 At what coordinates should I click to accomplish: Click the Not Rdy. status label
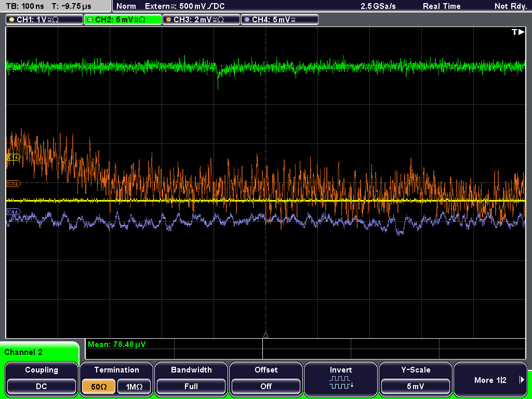click(x=511, y=6)
